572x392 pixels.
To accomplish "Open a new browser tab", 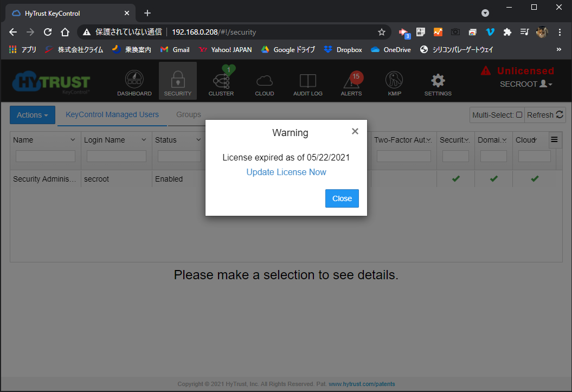I will click(x=147, y=13).
